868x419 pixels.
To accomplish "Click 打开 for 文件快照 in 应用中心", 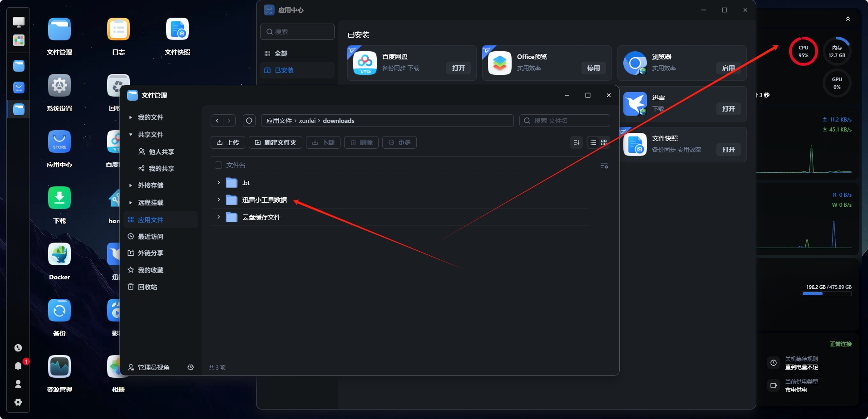I will tap(729, 150).
